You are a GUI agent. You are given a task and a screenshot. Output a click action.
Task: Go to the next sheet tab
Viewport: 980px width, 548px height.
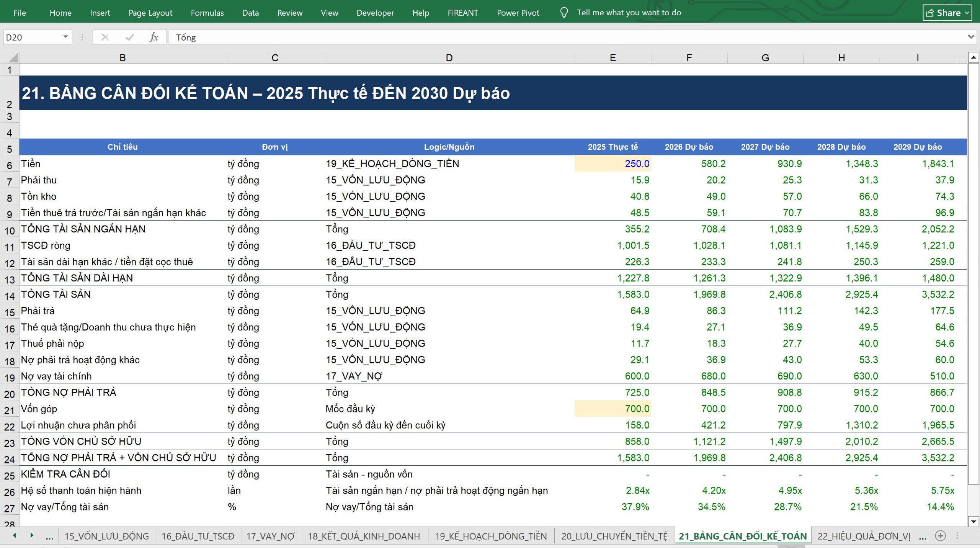32,535
